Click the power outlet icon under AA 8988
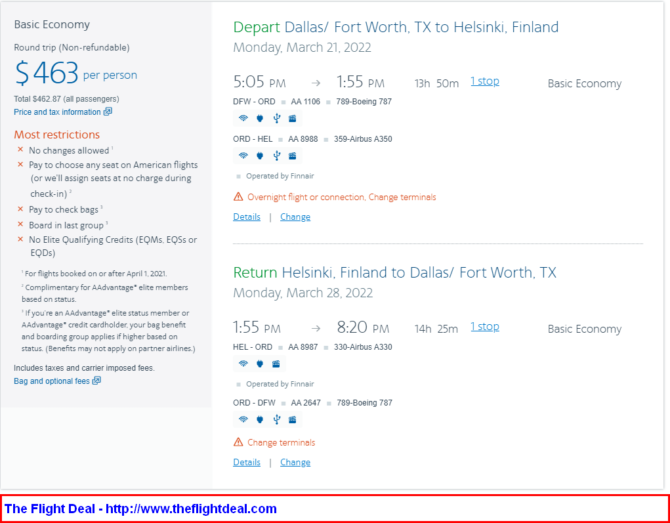Image resolution: width=670 pixels, height=523 pixels. 260,156
